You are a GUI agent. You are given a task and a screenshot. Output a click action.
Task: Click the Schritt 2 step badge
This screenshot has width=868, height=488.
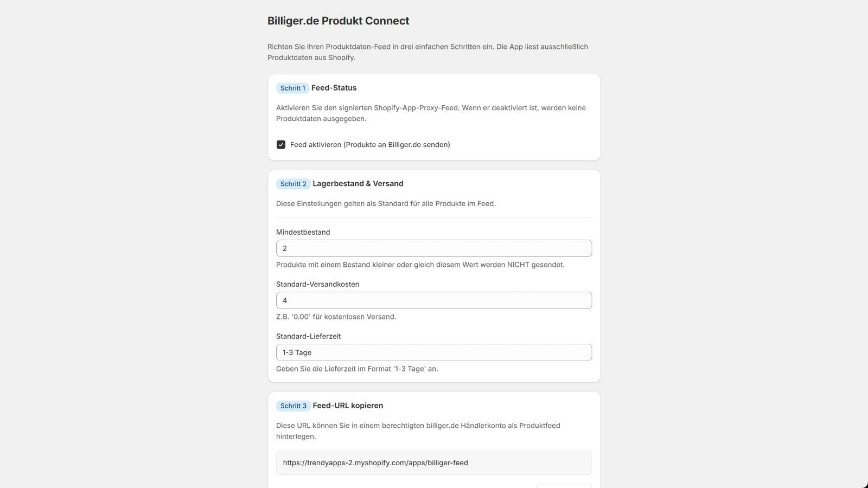[293, 184]
